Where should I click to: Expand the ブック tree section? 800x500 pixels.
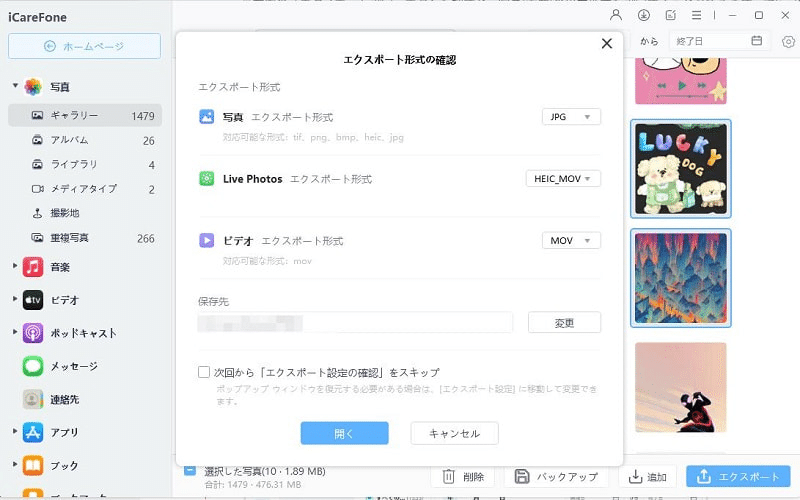click(x=15, y=464)
